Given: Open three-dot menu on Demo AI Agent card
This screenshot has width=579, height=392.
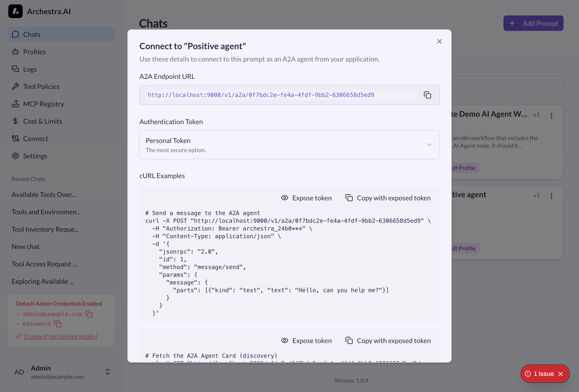Looking at the screenshot, I should tap(551, 115).
